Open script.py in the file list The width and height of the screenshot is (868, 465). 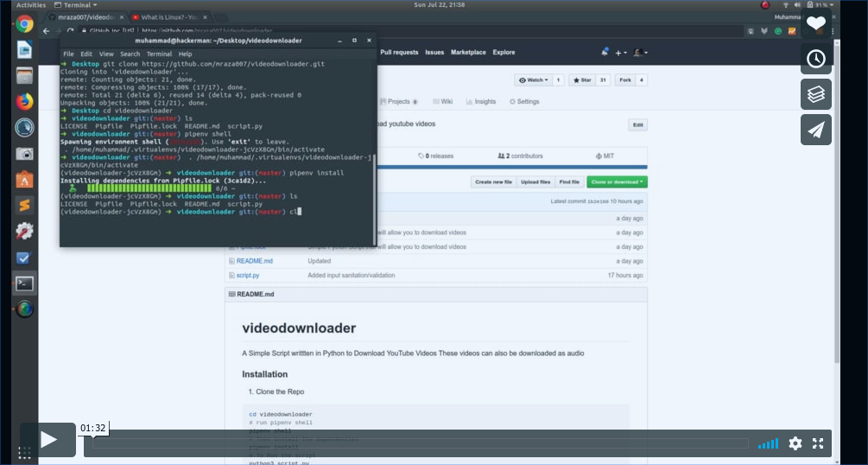248,276
